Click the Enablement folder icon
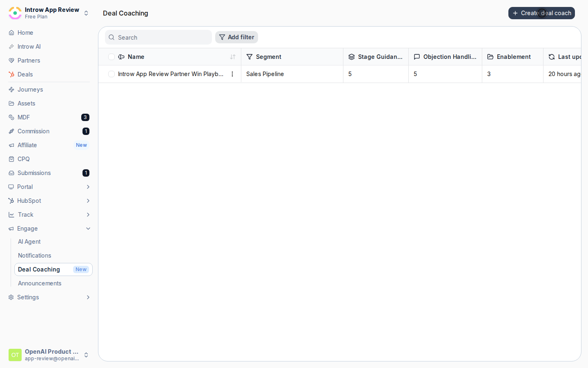 [x=490, y=57]
